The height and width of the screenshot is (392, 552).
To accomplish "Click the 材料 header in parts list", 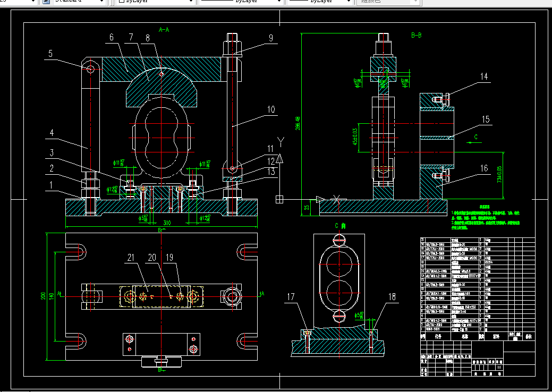I will tap(496, 336).
